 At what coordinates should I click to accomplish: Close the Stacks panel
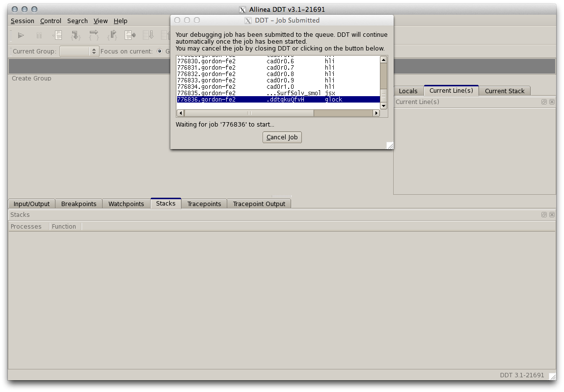coord(552,215)
